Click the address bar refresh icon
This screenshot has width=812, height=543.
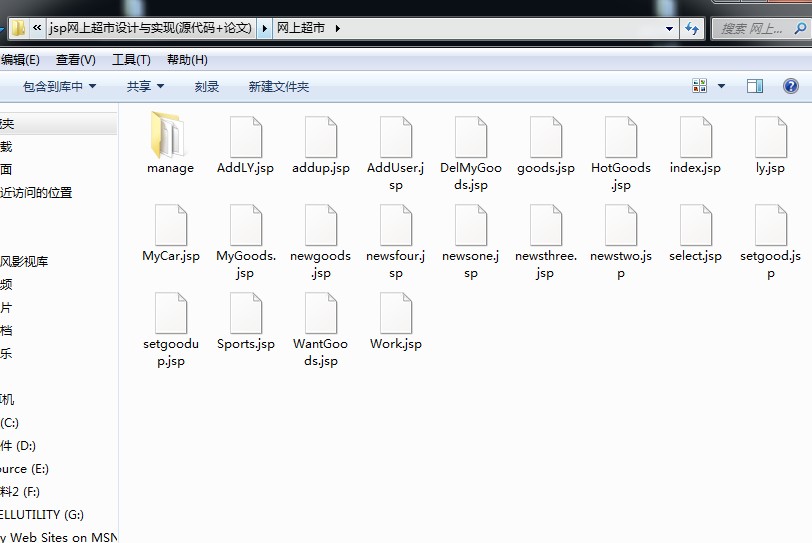click(692, 28)
